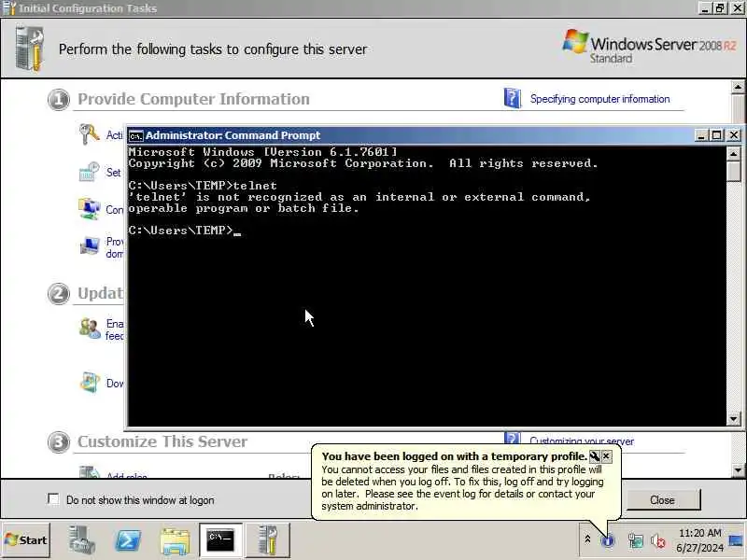Launch Windows PowerShell from the taskbar
Screen dimensions: 747x560
pos(128,540)
